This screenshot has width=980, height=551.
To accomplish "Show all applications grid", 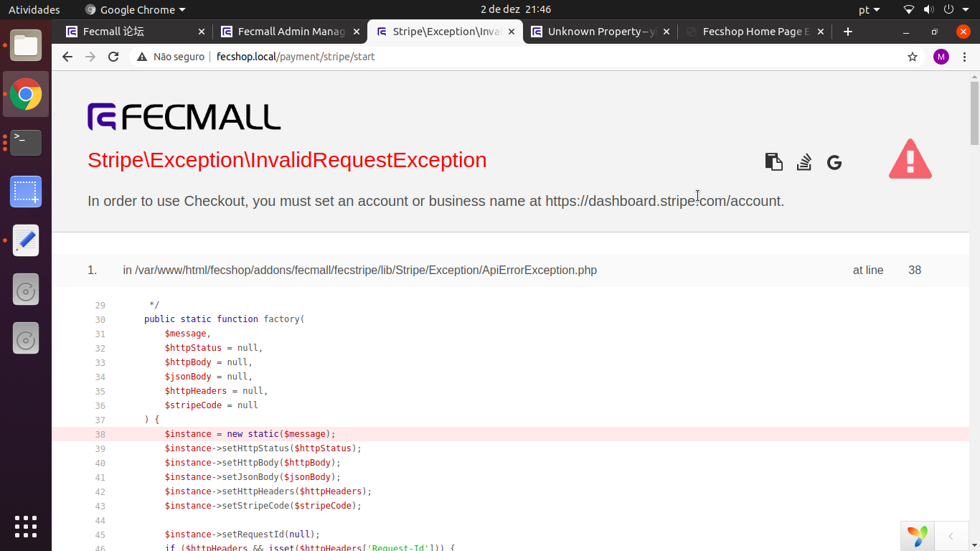I will click(26, 527).
